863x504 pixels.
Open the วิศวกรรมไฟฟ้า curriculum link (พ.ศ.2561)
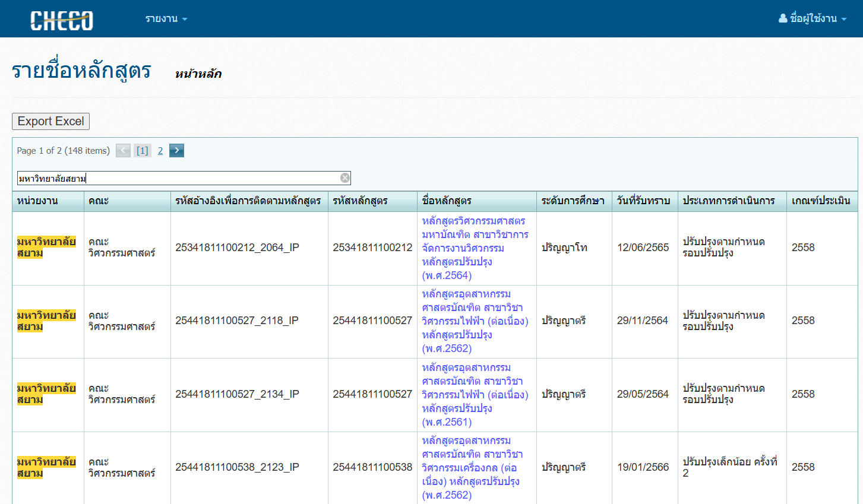(x=475, y=395)
